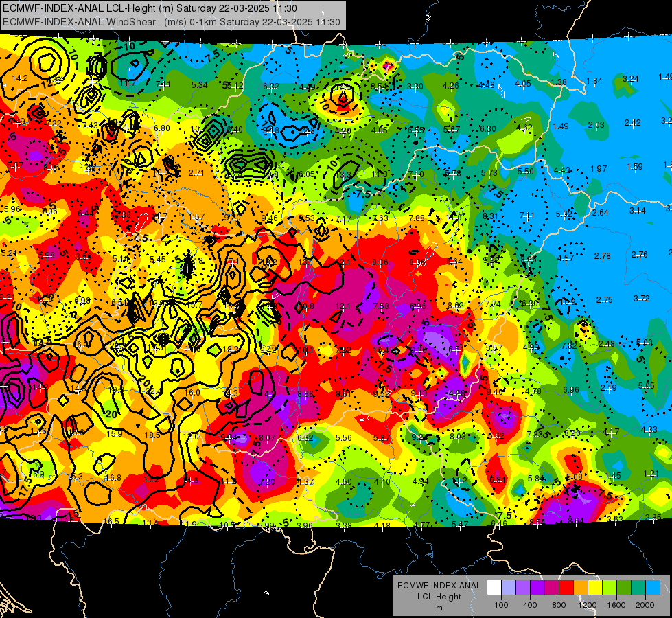Click the grid value 2.71

[197, 173]
